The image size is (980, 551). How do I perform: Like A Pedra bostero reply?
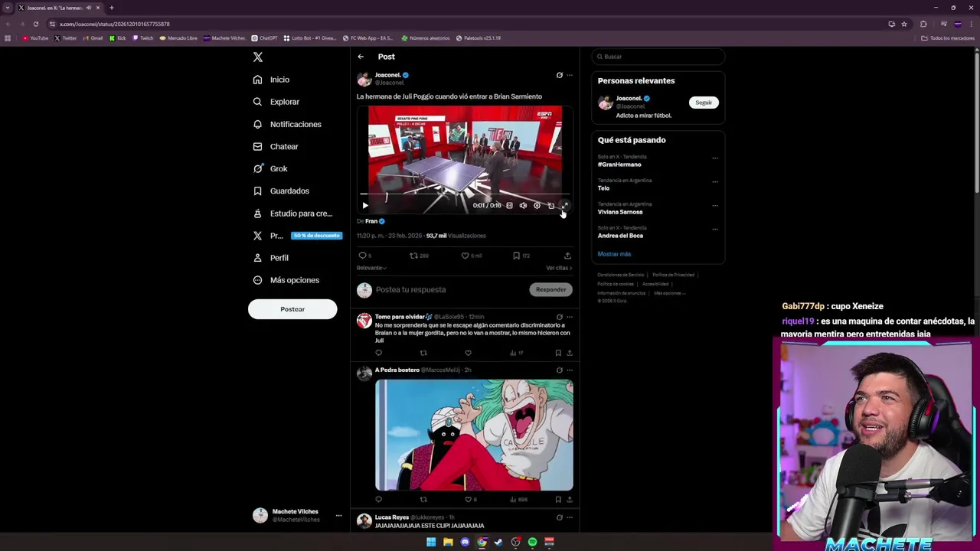pyautogui.click(x=469, y=500)
